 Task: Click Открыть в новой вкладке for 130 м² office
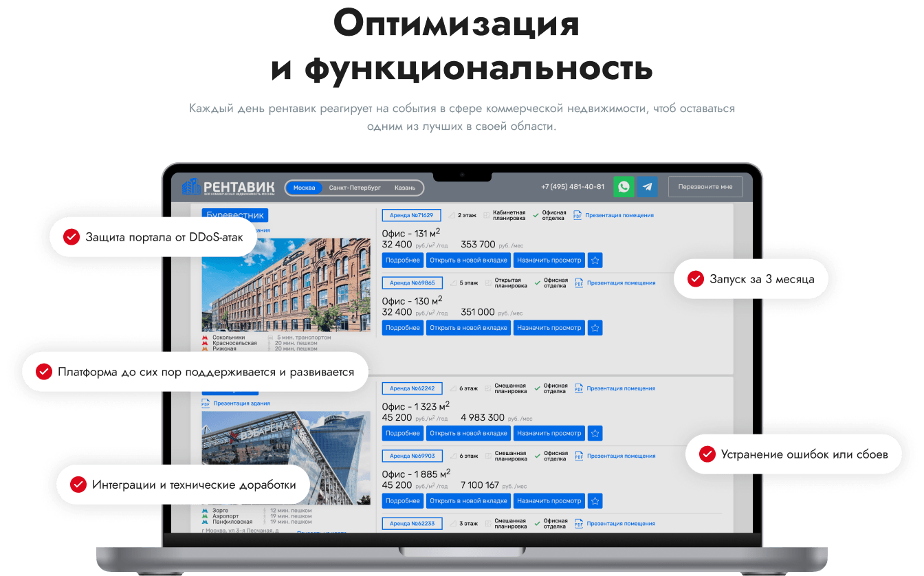click(x=468, y=328)
